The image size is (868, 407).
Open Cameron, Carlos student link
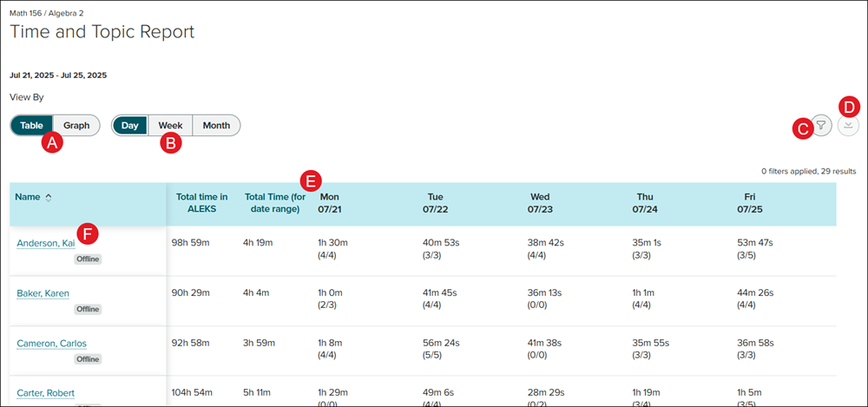point(51,344)
